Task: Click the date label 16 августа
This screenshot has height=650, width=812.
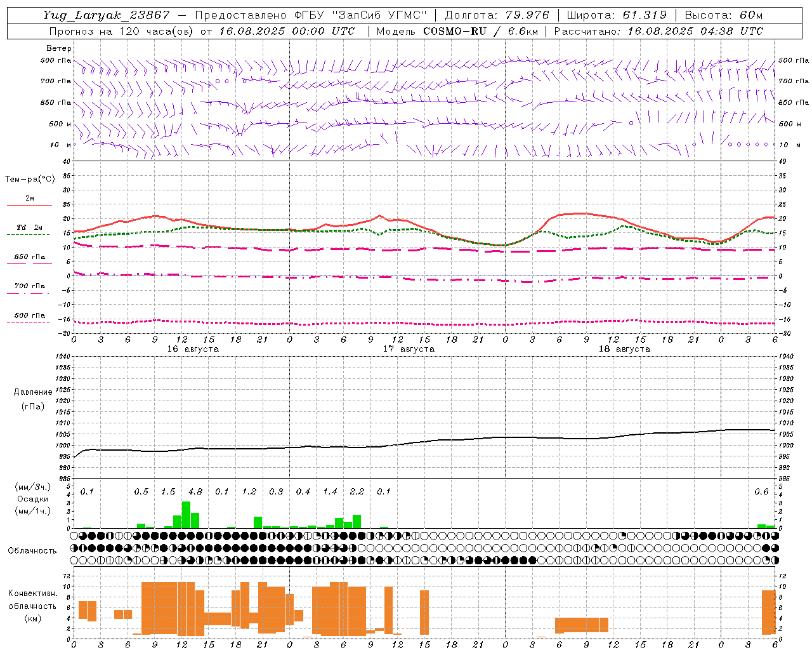Action: [193, 349]
